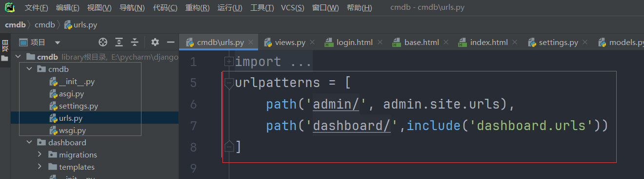The height and width of the screenshot is (179, 644).
Task: Collapse the dashboard folder arrow
Action: (29, 142)
